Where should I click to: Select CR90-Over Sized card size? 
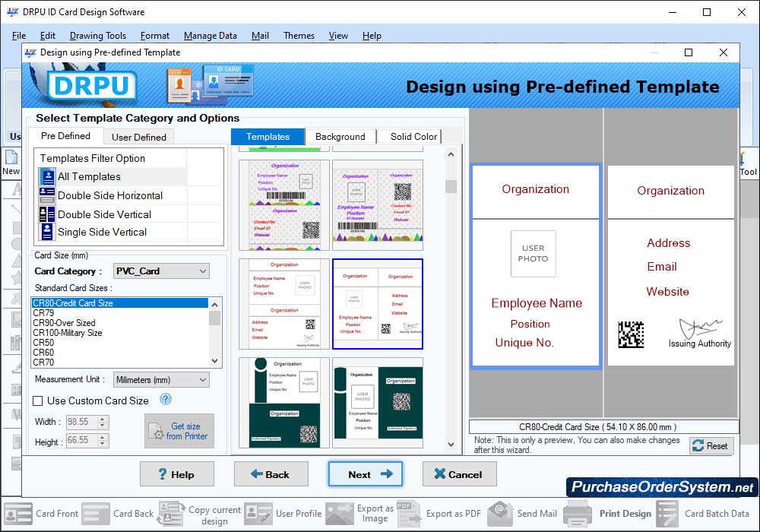(x=120, y=323)
